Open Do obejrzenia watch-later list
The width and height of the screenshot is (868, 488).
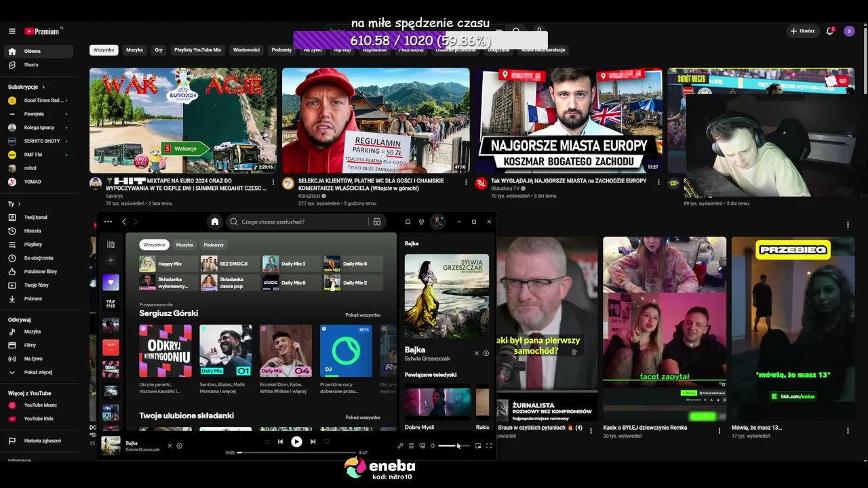click(x=39, y=258)
